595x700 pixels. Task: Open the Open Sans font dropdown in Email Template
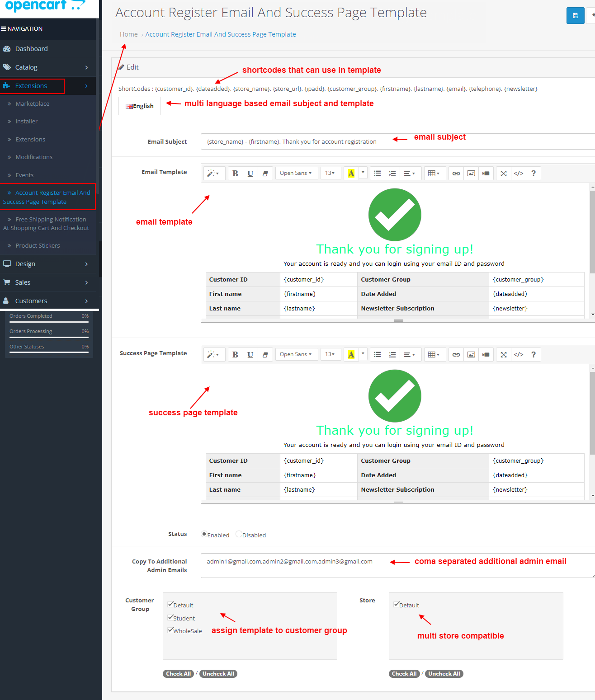tap(296, 174)
